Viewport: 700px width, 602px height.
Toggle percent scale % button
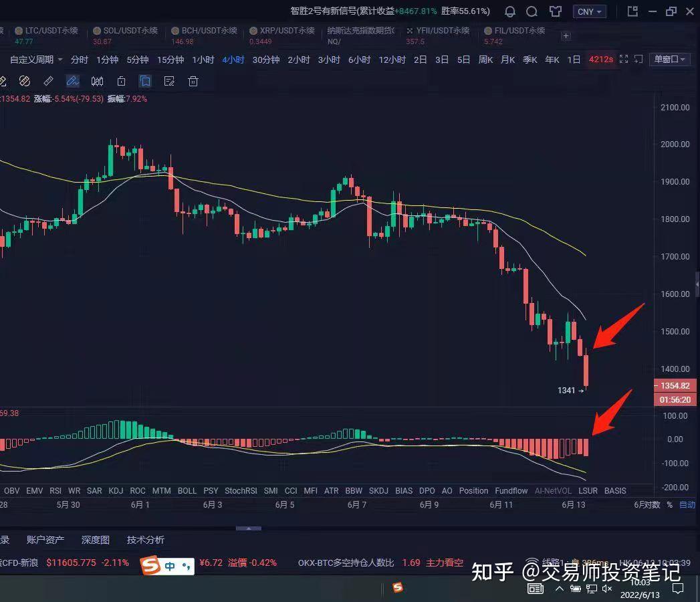pos(670,504)
